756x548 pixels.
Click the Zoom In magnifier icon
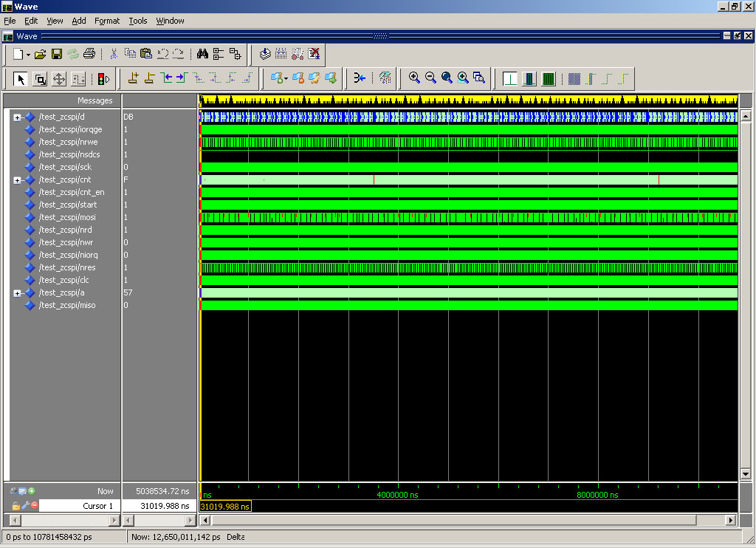coord(414,78)
